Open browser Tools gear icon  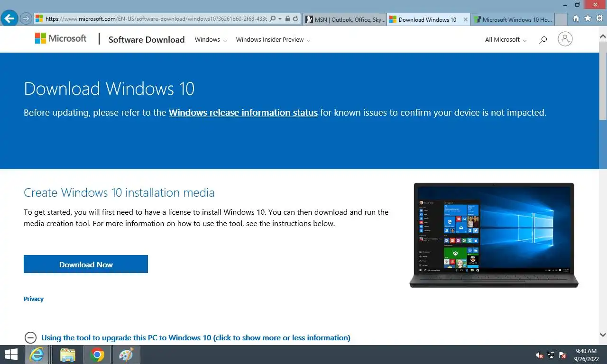599,18
